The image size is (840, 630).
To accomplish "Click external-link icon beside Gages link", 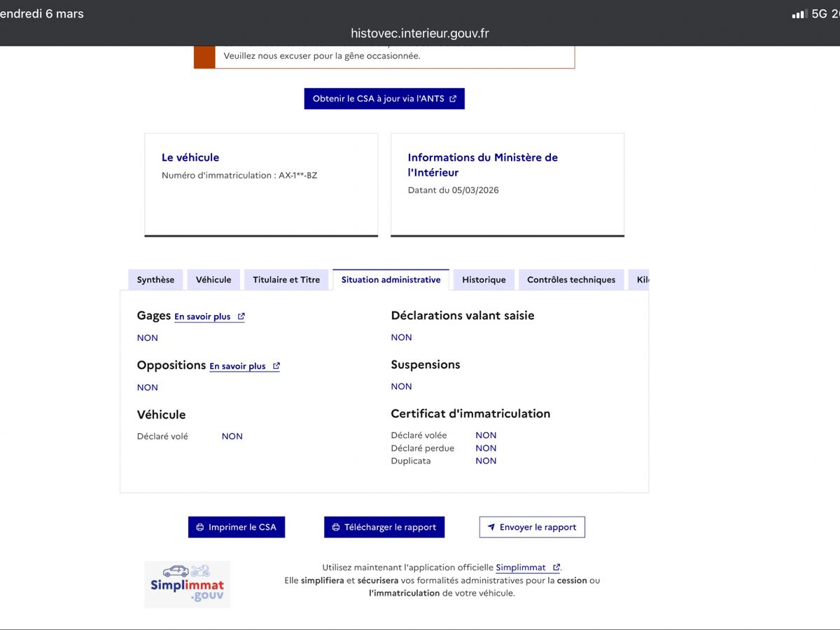I will click(x=241, y=316).
